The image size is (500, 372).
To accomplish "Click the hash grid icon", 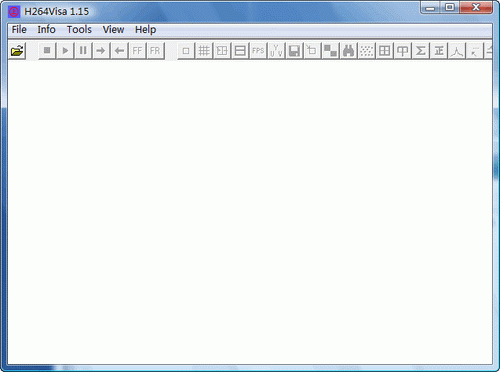I will coord(204,51).
